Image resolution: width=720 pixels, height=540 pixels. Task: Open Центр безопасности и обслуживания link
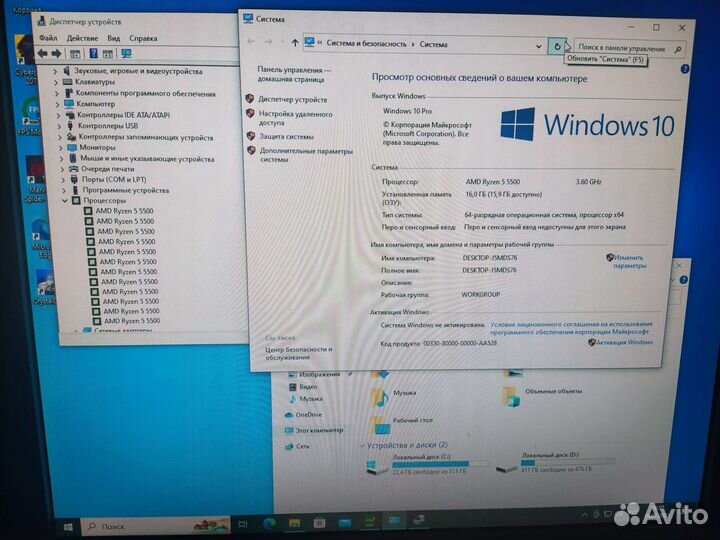coord(298,353)
